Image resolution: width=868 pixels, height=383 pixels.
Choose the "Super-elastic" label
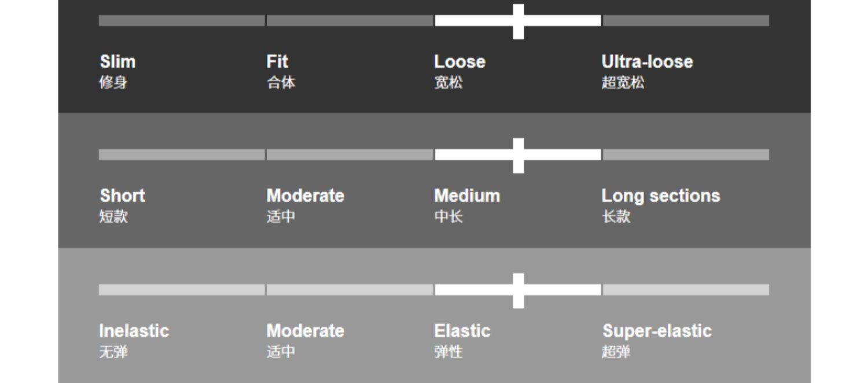pyautogui.click(x=657, y=331)
